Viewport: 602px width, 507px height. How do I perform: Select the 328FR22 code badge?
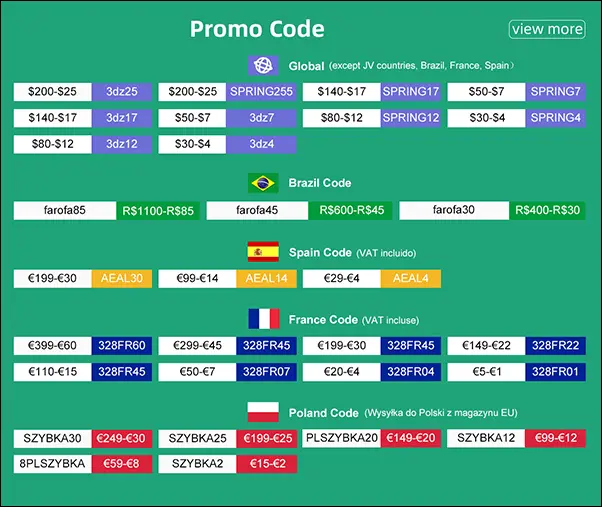click(x=556, y=346)
